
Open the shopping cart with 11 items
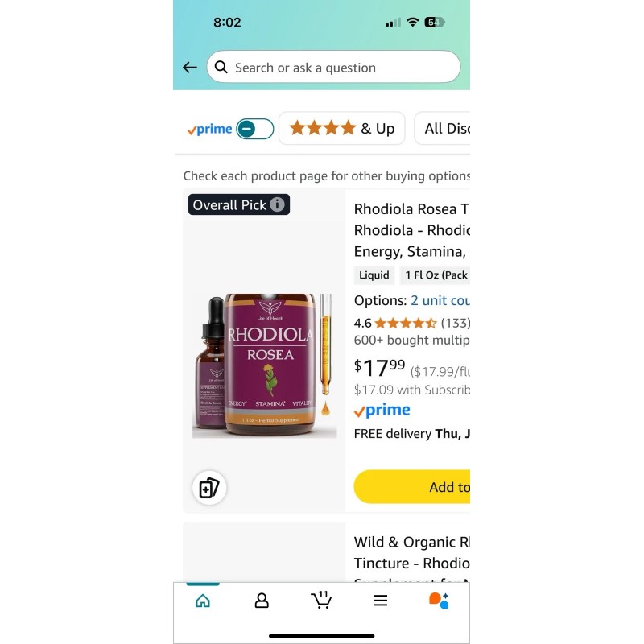click(320, 600)
